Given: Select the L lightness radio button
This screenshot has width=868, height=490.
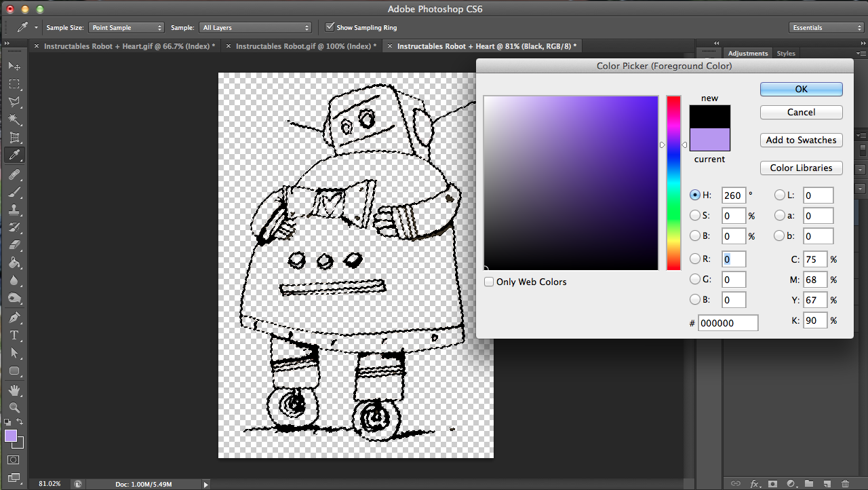Looking at the screenshot, I should coord(779,195).
